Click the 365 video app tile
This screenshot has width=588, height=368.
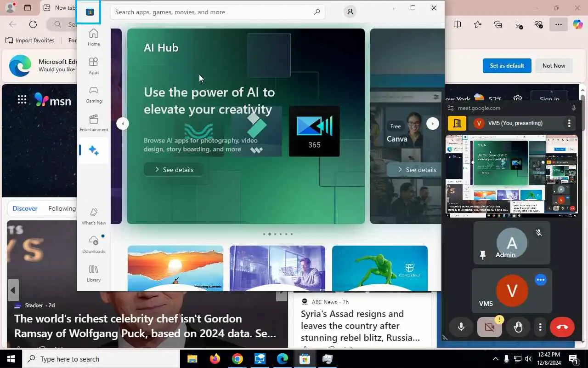(x=314, y=132)
